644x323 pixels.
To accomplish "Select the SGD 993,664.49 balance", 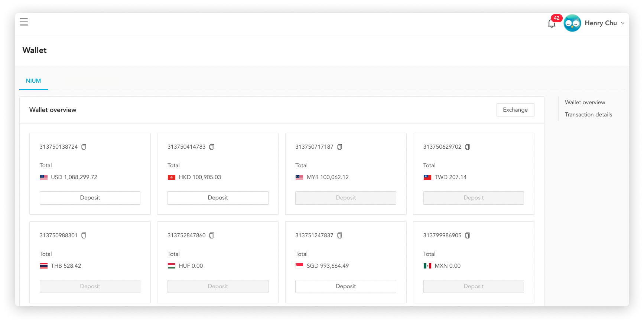I will 328,266.
